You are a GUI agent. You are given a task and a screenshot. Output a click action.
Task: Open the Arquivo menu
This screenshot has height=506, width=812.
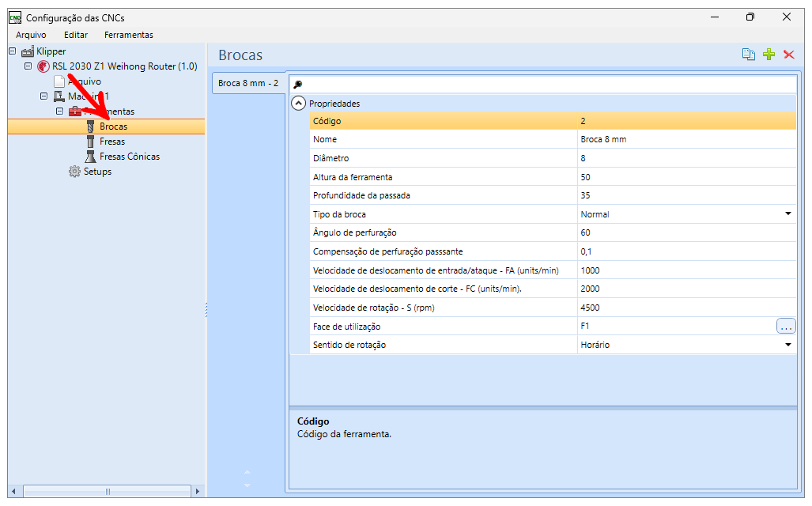pos(31,35)
